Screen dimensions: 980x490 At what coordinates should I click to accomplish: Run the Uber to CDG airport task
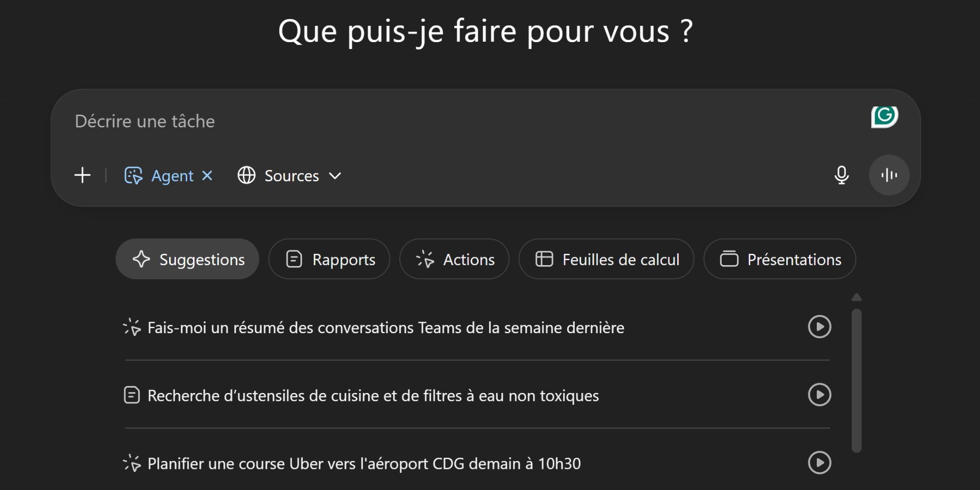click(x=819, y=463)
